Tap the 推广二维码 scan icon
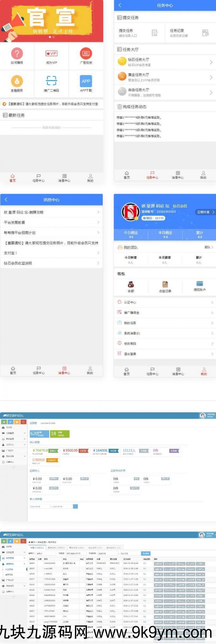 [x=52, y=81]
